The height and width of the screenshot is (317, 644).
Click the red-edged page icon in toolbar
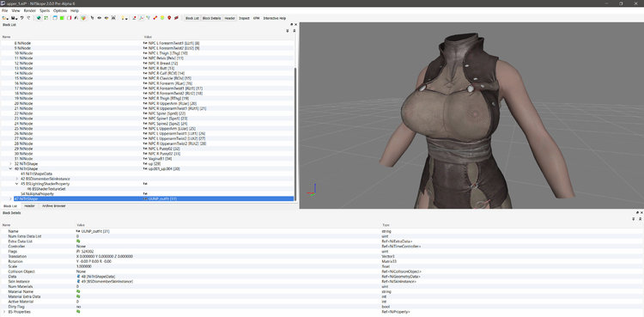click(x=70, y=18)
